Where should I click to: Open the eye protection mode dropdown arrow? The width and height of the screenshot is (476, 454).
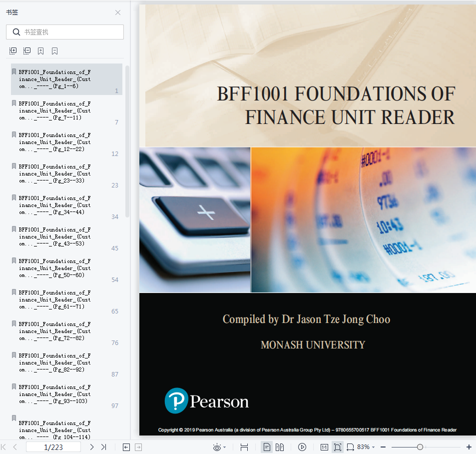tap(225, 447)
